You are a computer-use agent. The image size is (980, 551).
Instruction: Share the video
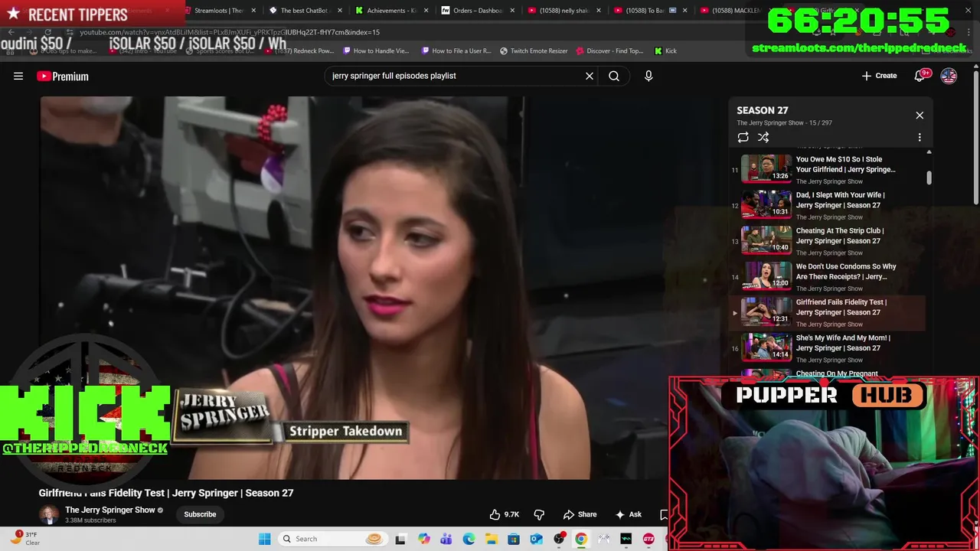[580, 514]
